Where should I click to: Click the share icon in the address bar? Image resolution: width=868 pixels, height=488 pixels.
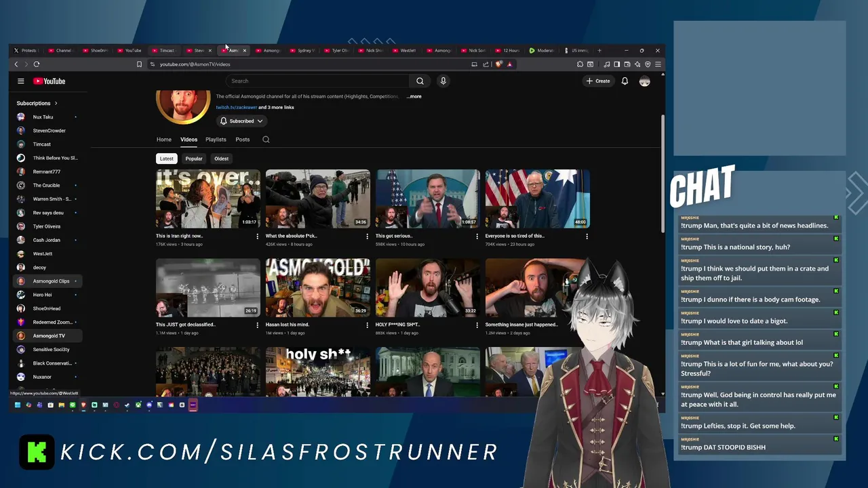click(486, 64)
